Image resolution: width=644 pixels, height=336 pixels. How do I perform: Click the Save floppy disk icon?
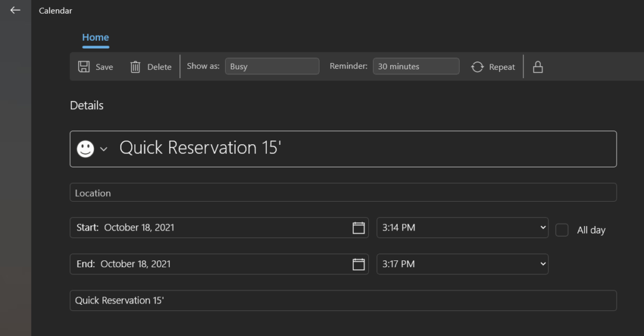(84, 67)
